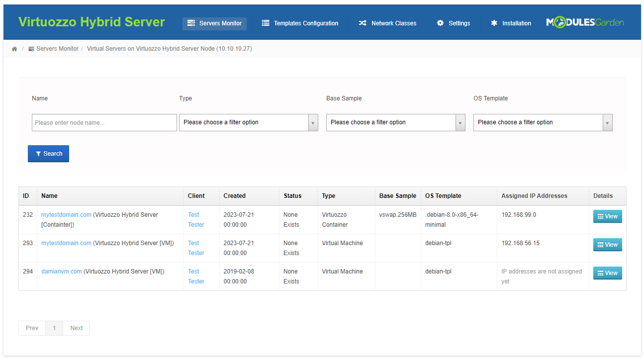
Task: Open Test Tester client in row 293
Action: point(196,248)
